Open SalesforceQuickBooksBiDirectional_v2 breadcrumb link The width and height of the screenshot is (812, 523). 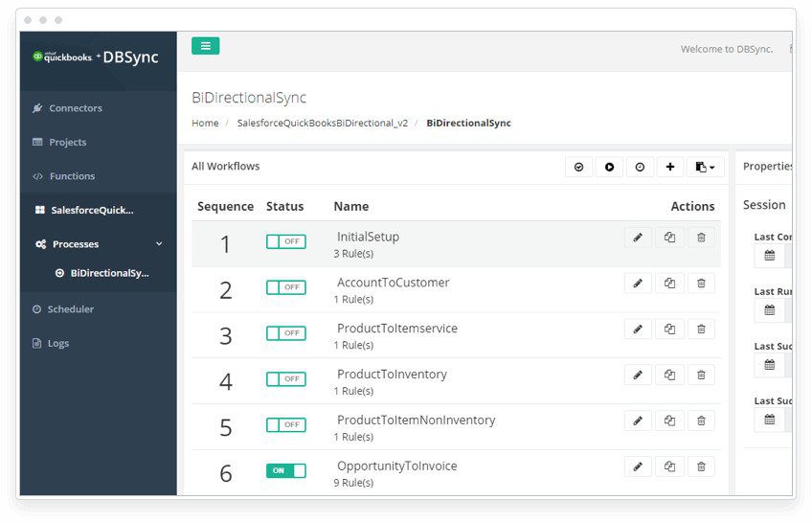(x=322, y=124)
